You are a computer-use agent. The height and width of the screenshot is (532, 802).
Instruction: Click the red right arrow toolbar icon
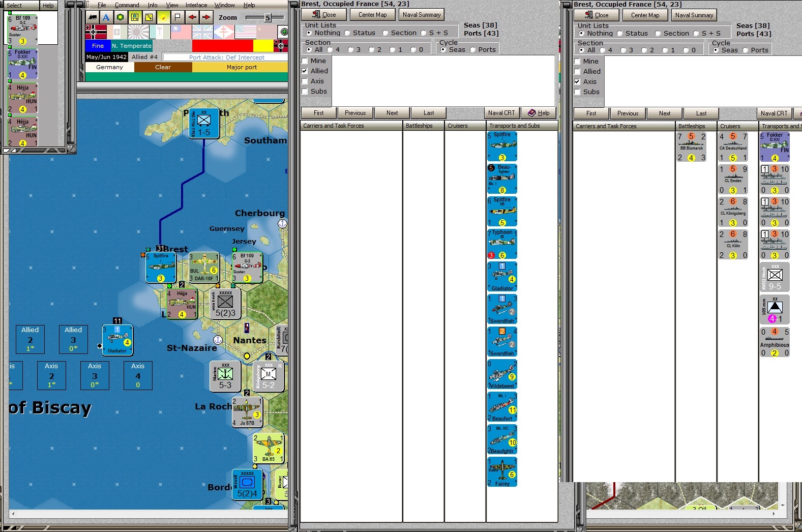pyautogui.click(x=206, y=17)
